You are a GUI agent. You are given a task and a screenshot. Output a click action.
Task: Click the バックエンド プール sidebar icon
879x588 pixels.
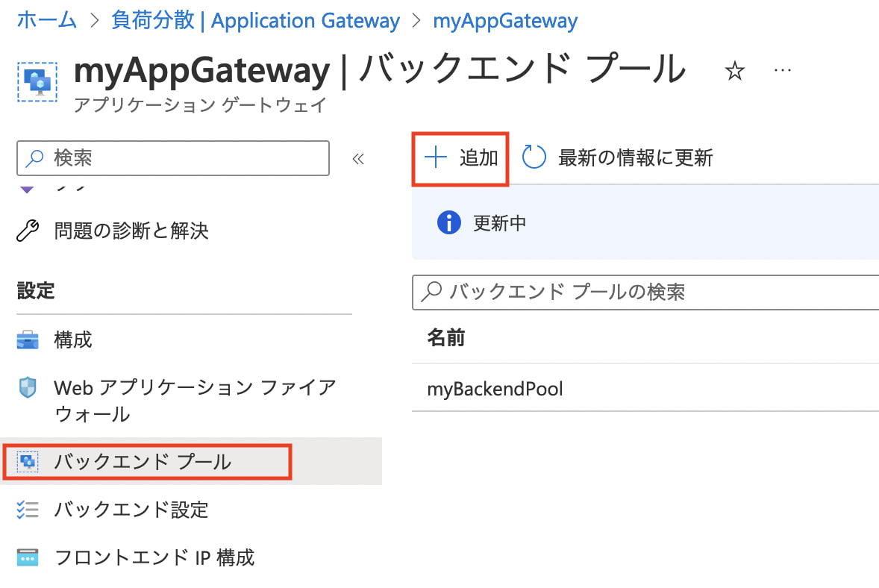pos(28,462)
